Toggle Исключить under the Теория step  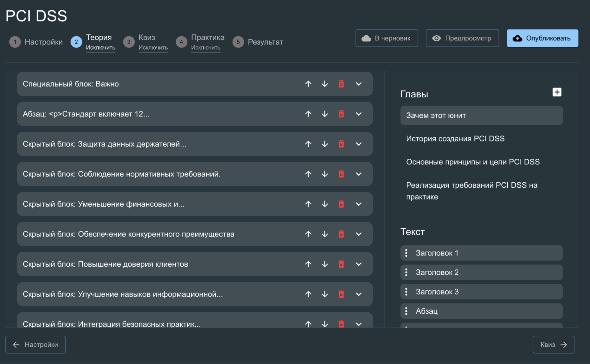tap(100, 48)
